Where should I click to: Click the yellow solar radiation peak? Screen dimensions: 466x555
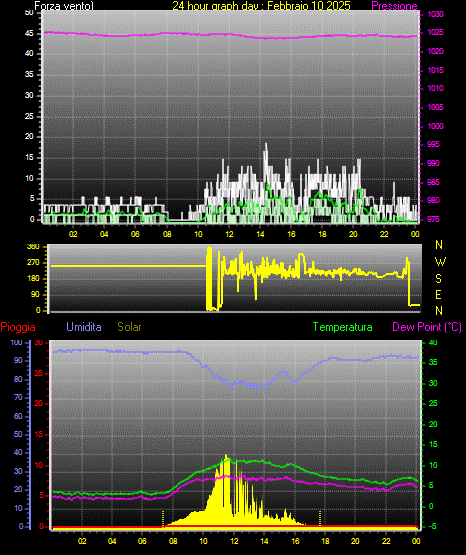tap(225, 457)
